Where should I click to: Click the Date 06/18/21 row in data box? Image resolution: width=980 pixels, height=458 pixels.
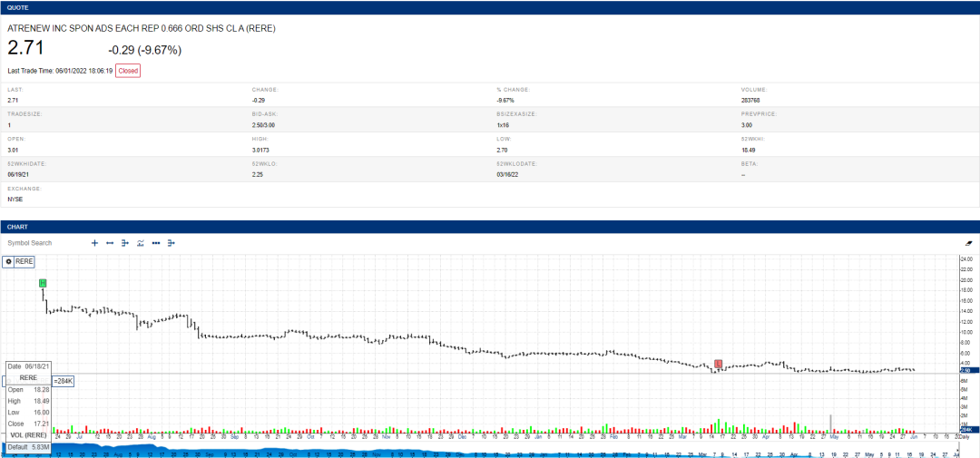tap(29, 366)
